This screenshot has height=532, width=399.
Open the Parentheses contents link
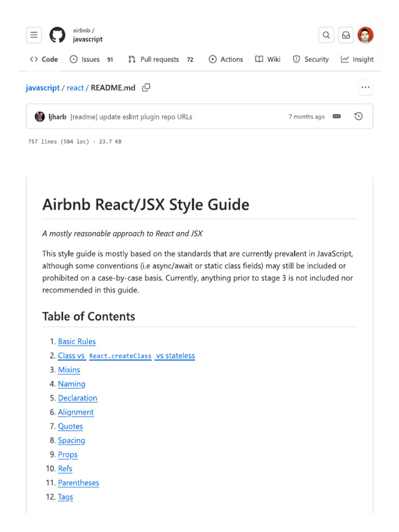point(78,483)
